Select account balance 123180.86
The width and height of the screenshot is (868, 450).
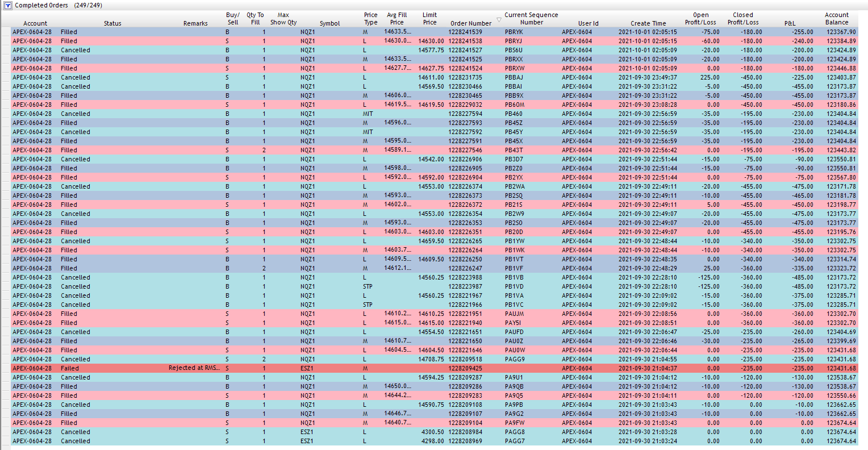(841, 105)
